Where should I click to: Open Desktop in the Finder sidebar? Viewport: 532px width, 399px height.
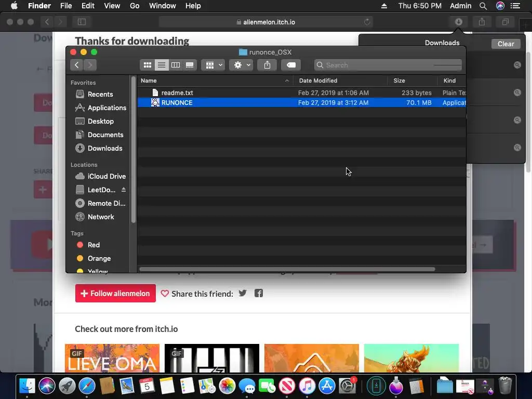95,121
